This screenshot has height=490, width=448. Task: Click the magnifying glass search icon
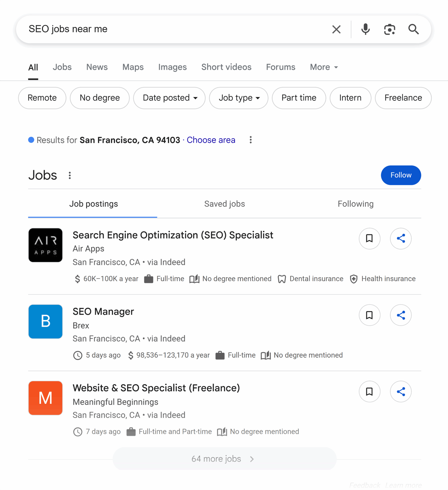point(413,29)
